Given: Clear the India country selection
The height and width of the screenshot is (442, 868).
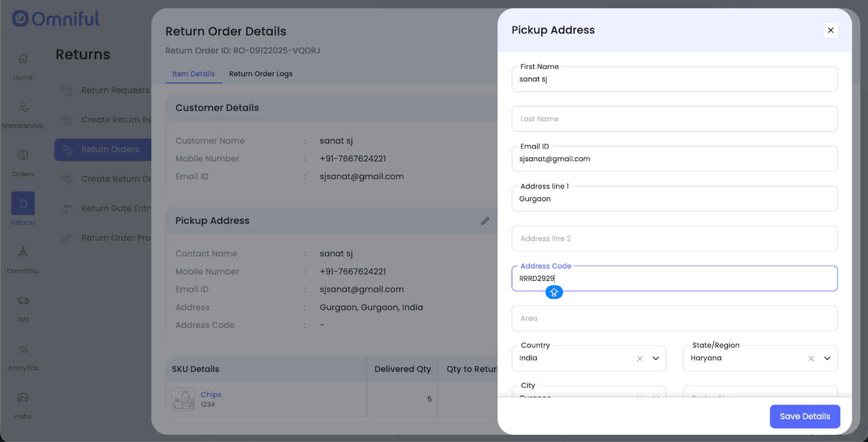Looking at the screenshot, I should coord(640,358).
